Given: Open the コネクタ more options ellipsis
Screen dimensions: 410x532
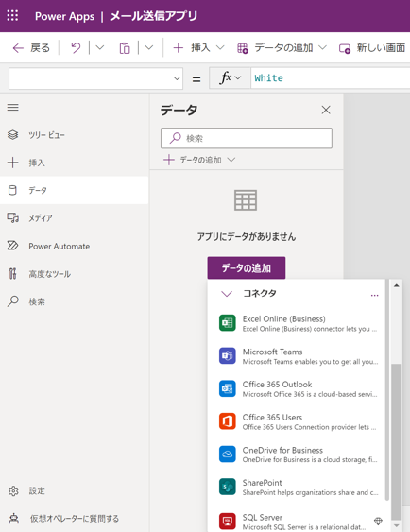Looking at the screenshot, I should [374, 295].
